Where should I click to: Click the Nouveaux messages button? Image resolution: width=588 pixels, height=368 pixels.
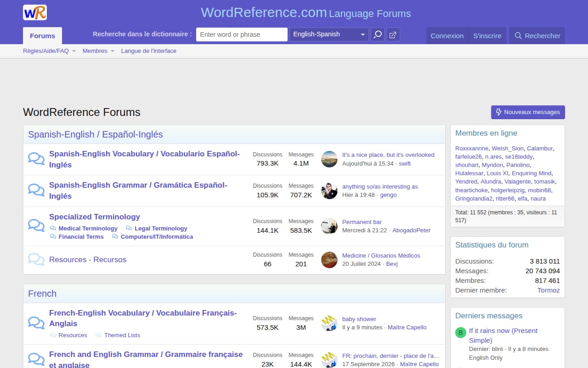[x=528, y=112]
